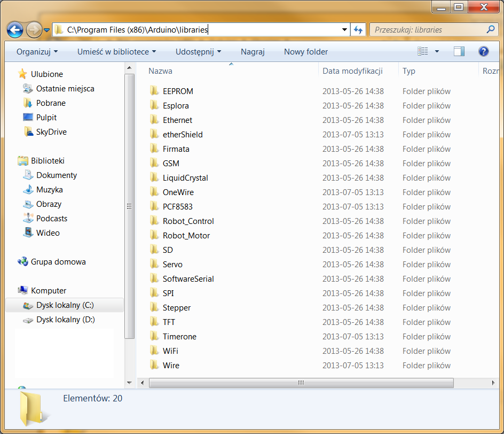Refresh the libraries folder view
This screenshot has height=434, width=504.
358,30
